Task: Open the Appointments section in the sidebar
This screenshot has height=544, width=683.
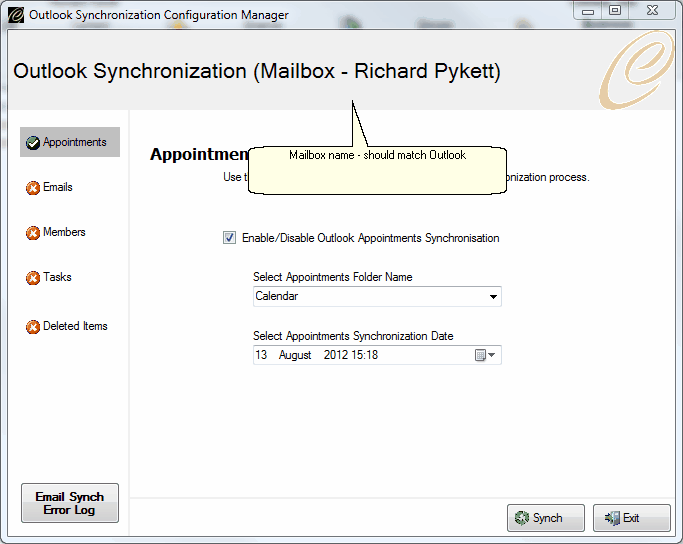Action: click(70, 142)
